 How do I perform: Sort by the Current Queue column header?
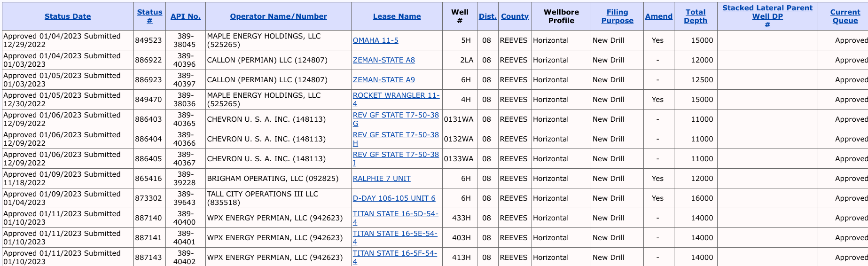845,16
